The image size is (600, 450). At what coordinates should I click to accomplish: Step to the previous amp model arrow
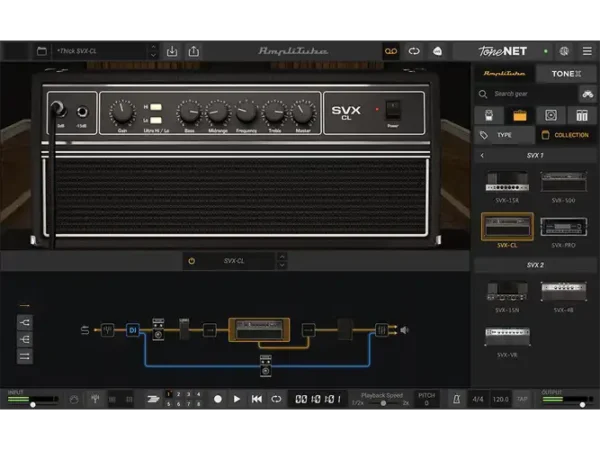click(x=282, y=256)
